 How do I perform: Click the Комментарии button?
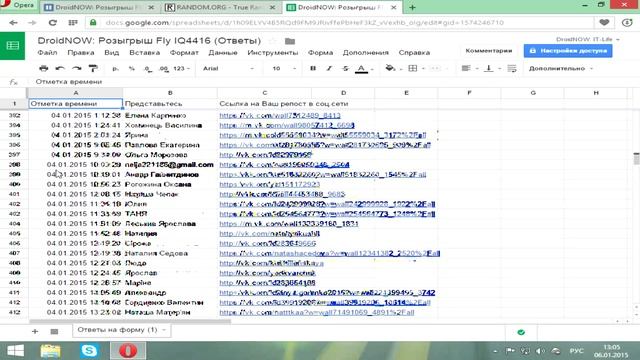pos(489,51)
